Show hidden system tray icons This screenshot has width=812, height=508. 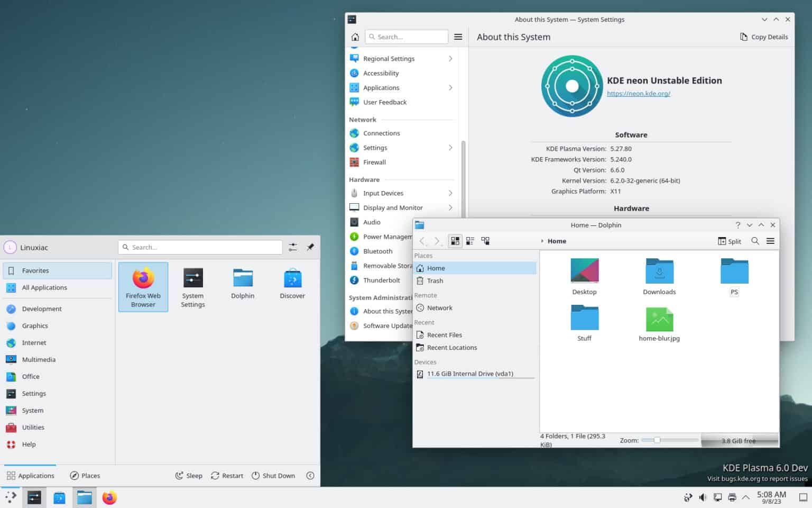click(x=745, y=497)
